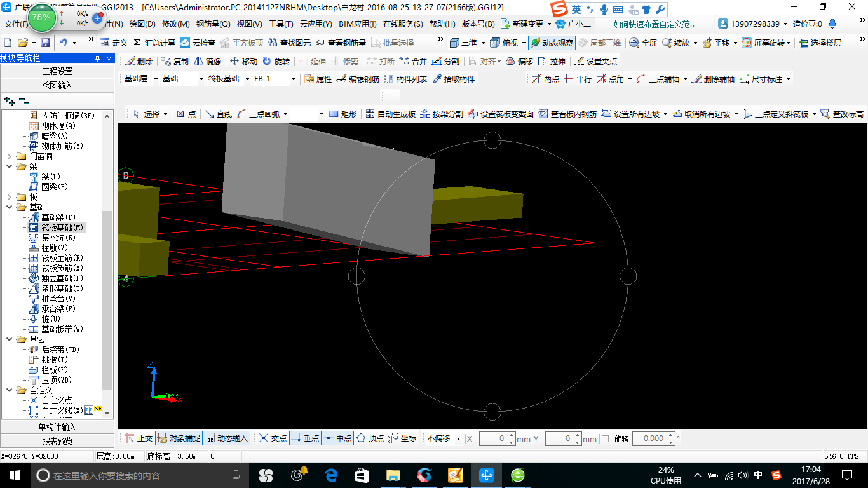Click the save file icon
868x488 pixels.
(45, 43)
